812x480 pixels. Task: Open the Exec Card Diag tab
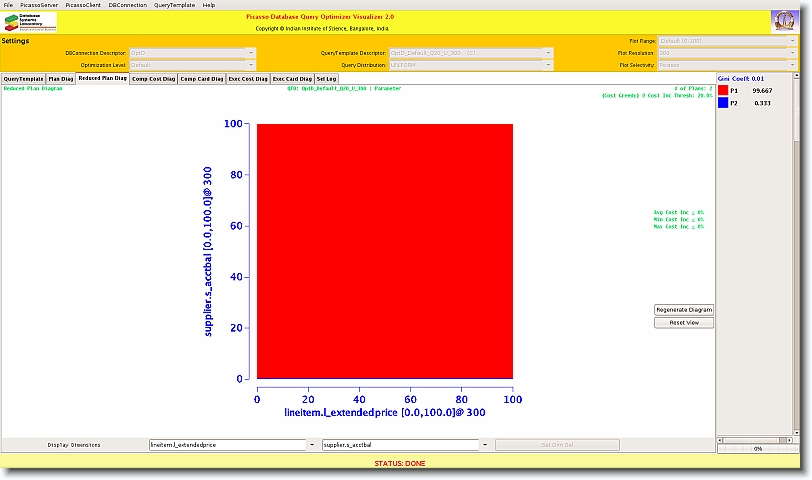[292, 78]
